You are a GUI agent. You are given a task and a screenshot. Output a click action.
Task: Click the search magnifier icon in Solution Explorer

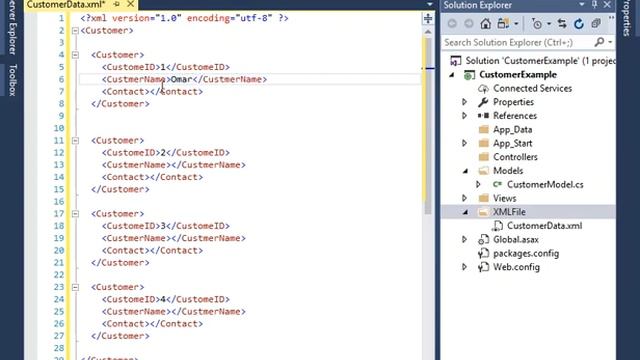[x=599, y=42]
